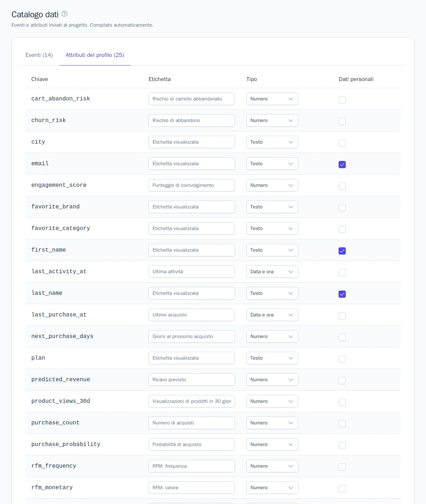Click the Tipo column header

pyautogui.click(x=251, y=79)
